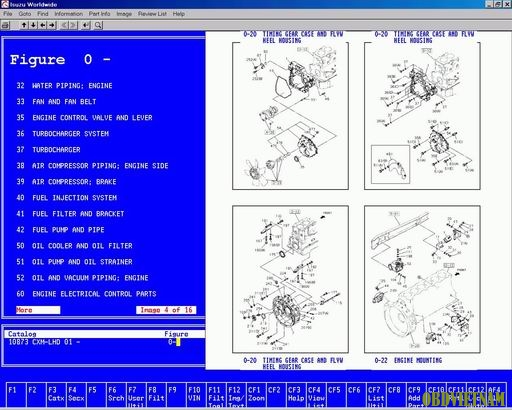Open the 0-22 ENGINE MOUNTING diagram thumbnail
The height and width of the screenshot is (410, 512).
point(422,279)
